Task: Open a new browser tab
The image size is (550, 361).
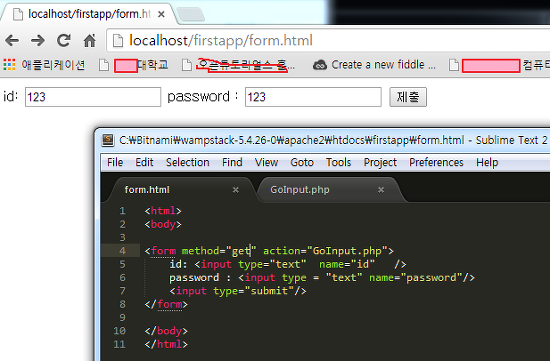Action: coord(190,15)
